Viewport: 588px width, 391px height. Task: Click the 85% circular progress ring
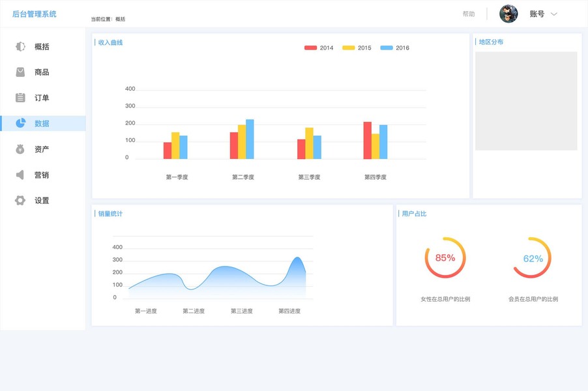[445, 257]
